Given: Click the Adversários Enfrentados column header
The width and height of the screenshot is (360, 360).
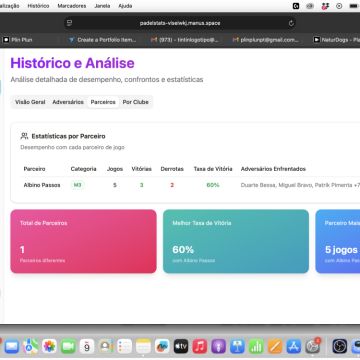Looking at the screenshot, I should (273, 169).
